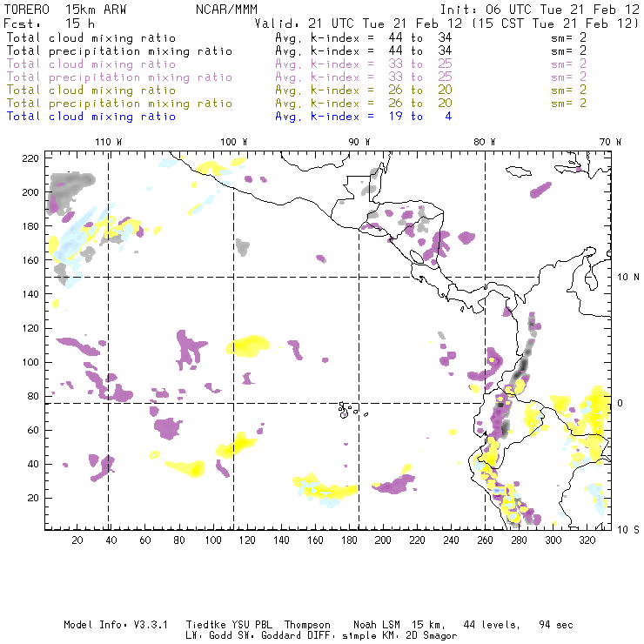Image resolution: width=644 pixels, height=644 pixels.
Task: Click the 'Valid: 21 UTC Tue 21 Feb 12' text
Action: pyautogui.click(x=359, y=23)
